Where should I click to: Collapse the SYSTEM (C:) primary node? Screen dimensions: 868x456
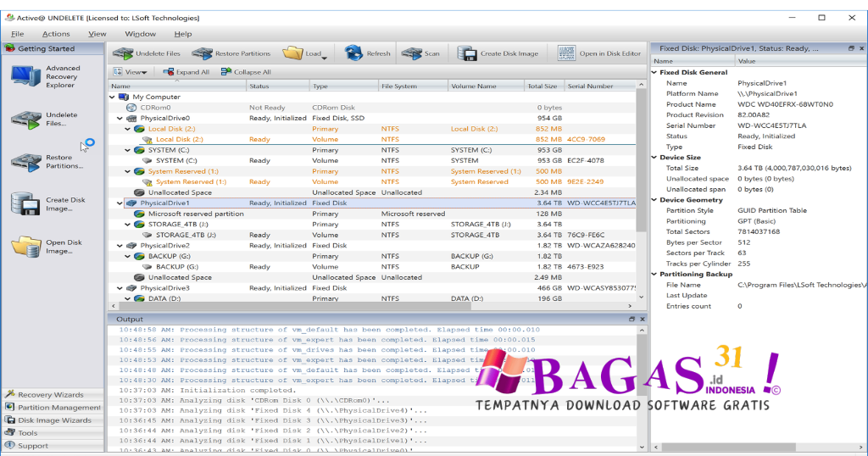click(x=127, y=150)
